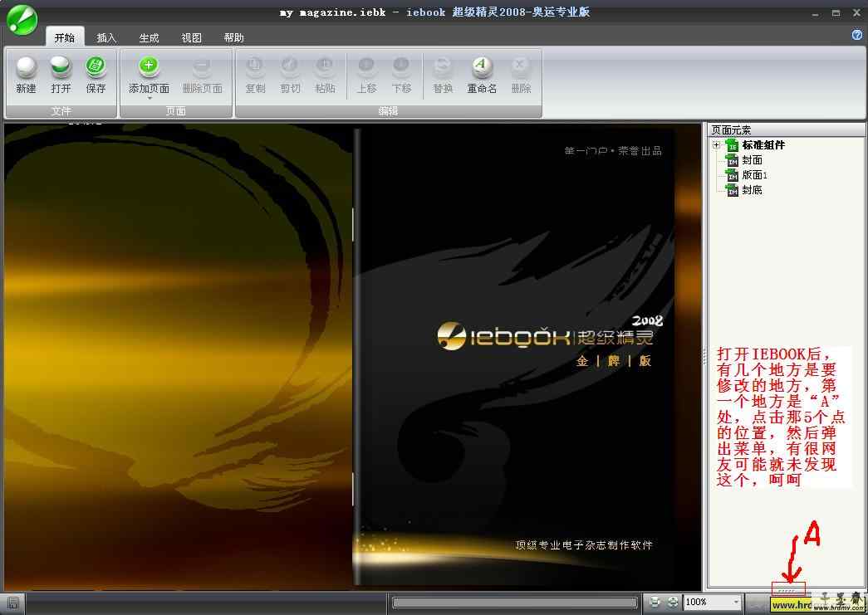Screen dimensions: 868x615
Task: Click the 标准组件 tree node icon
Action: click(732, 145)
